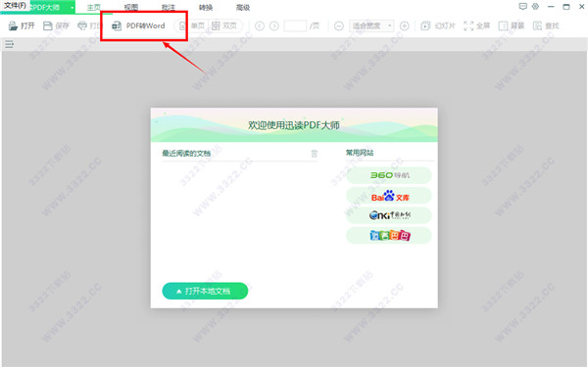Expand the PDF大师 app menu dropdown arrow
588x368 pixels.
[72, 8]
